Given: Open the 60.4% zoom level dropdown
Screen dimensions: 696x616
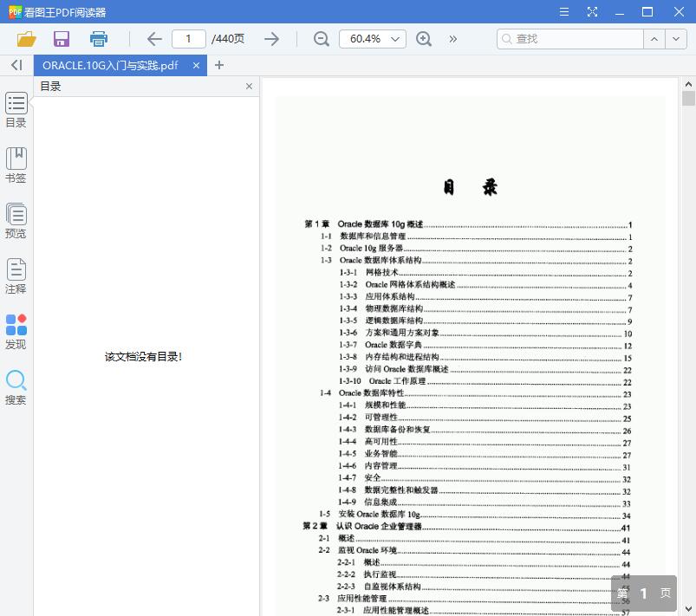Looking at the screenshot, I should (373, 39).
